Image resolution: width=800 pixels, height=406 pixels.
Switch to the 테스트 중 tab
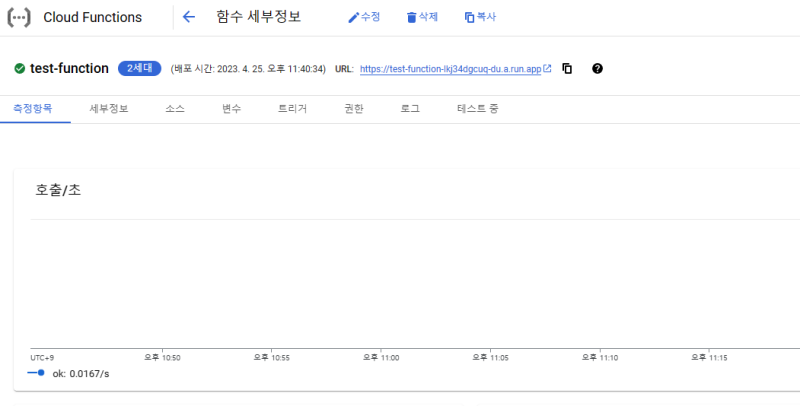[478, 108]
